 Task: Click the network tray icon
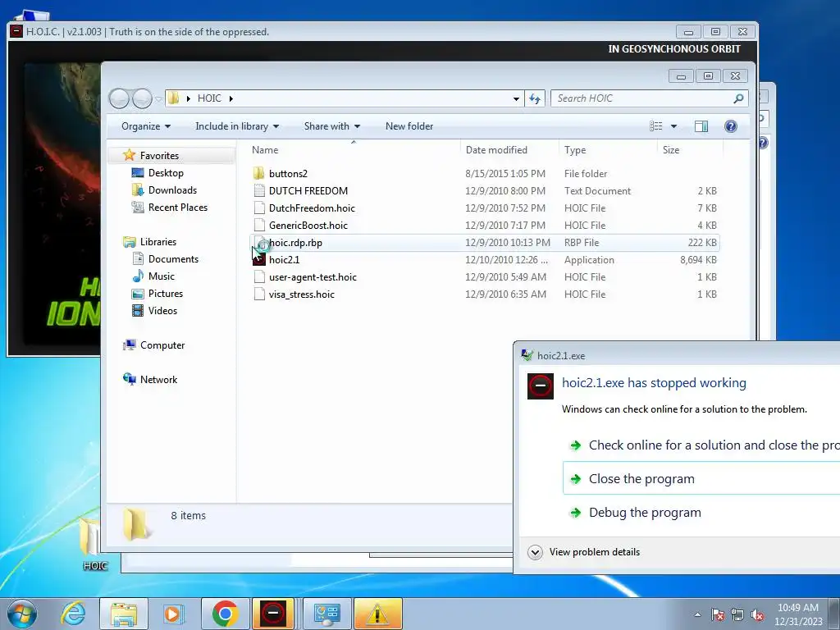[737, 614]
